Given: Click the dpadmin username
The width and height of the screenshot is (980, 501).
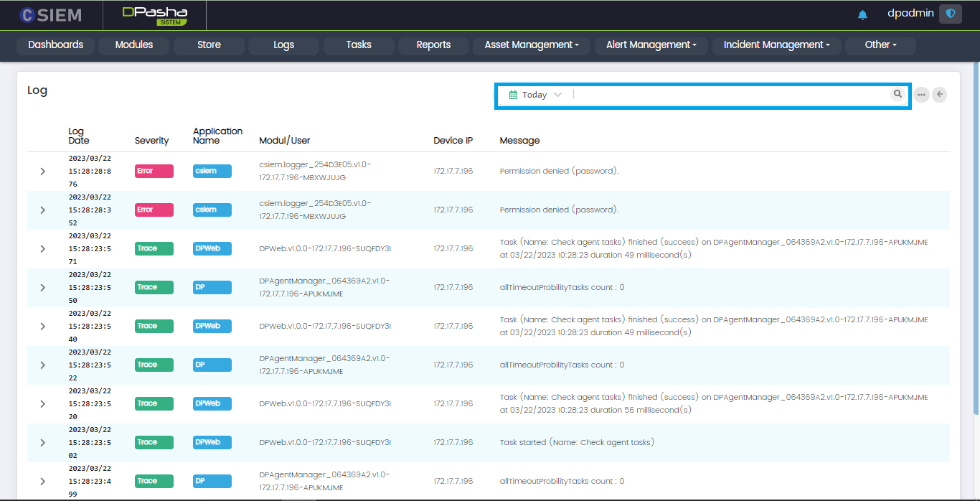Looking at the screenshot, I should tap(910, 14).
